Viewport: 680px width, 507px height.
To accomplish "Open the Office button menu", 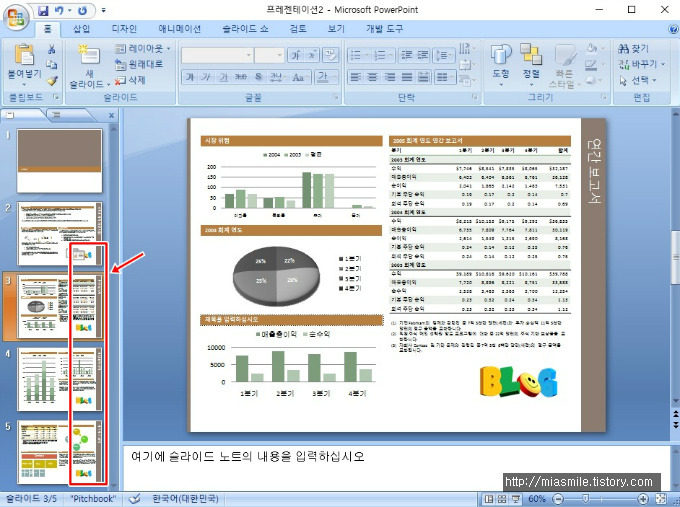I will coord(16,17).
